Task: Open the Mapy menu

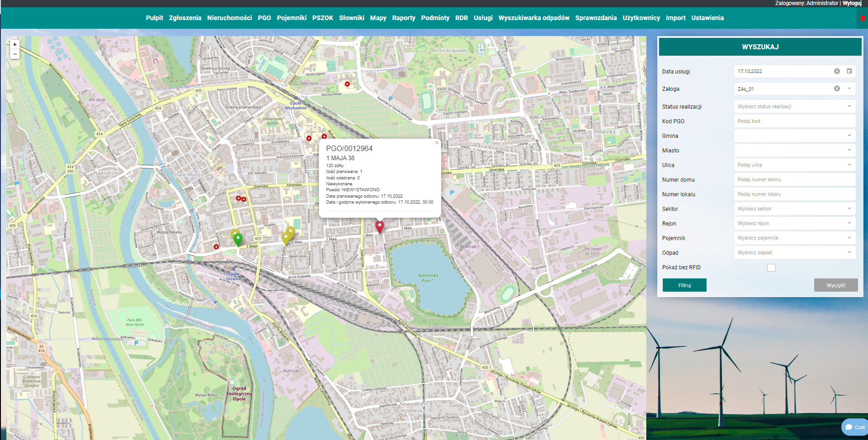Action: coord(378,18)
